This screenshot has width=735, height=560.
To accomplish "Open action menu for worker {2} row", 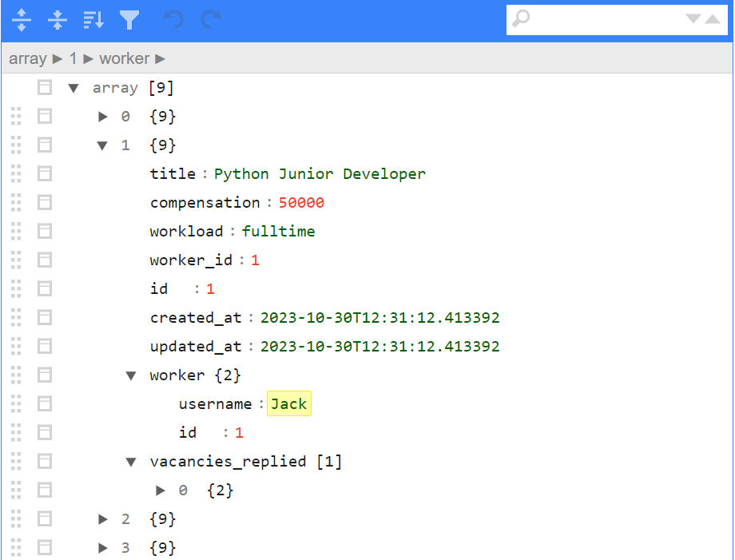I will 45,375.
